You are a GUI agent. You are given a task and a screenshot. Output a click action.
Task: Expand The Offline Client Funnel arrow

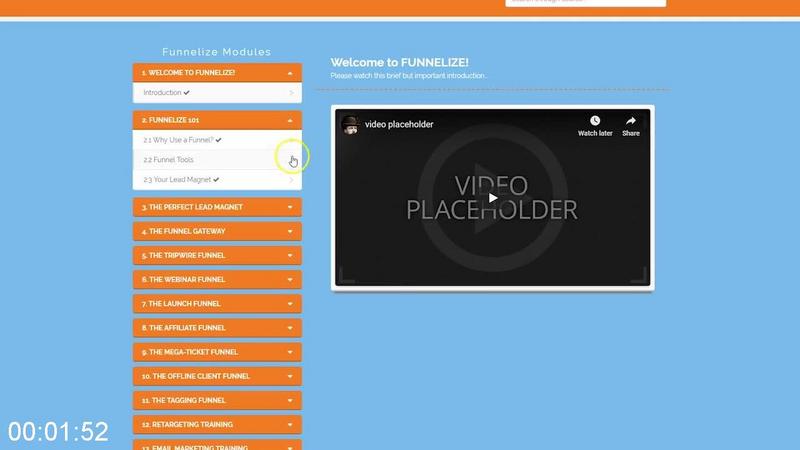click(x=290, y=377)
